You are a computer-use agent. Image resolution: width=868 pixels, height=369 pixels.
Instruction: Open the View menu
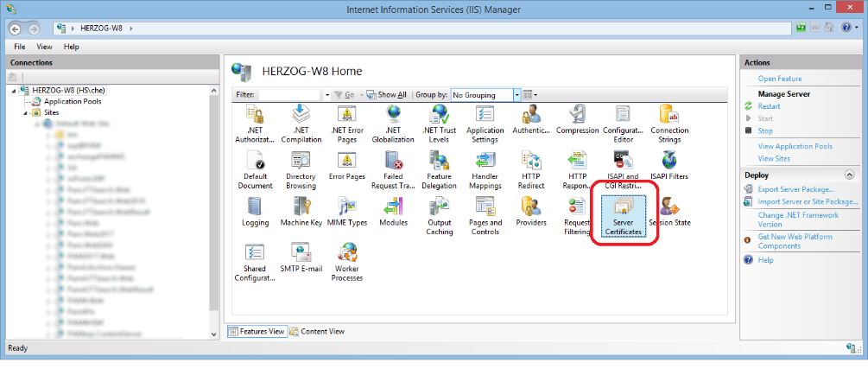click(45, 47)
